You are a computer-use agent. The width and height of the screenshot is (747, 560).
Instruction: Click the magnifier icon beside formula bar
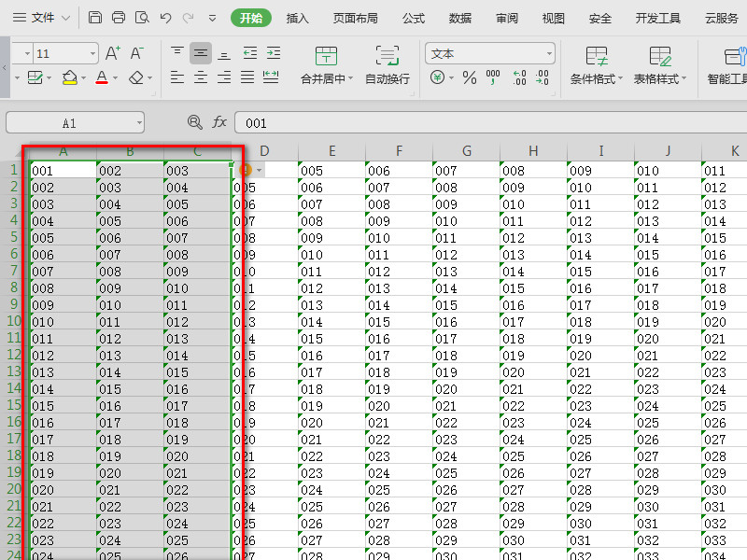[195, 122]
